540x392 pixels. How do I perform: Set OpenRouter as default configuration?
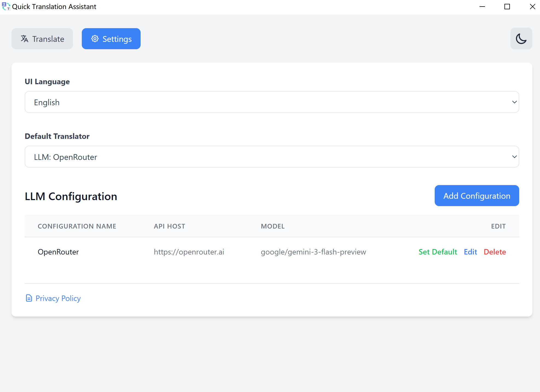pos(438,252)
